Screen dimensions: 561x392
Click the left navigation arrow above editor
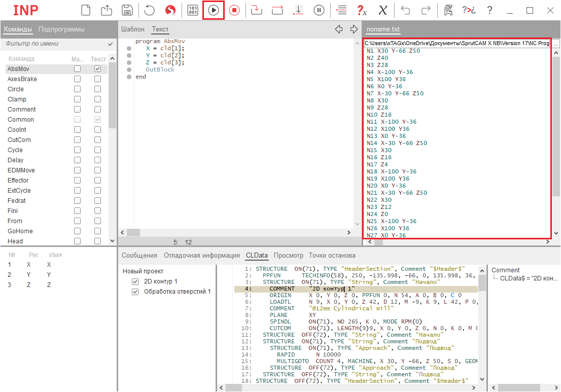pos(339,29)
